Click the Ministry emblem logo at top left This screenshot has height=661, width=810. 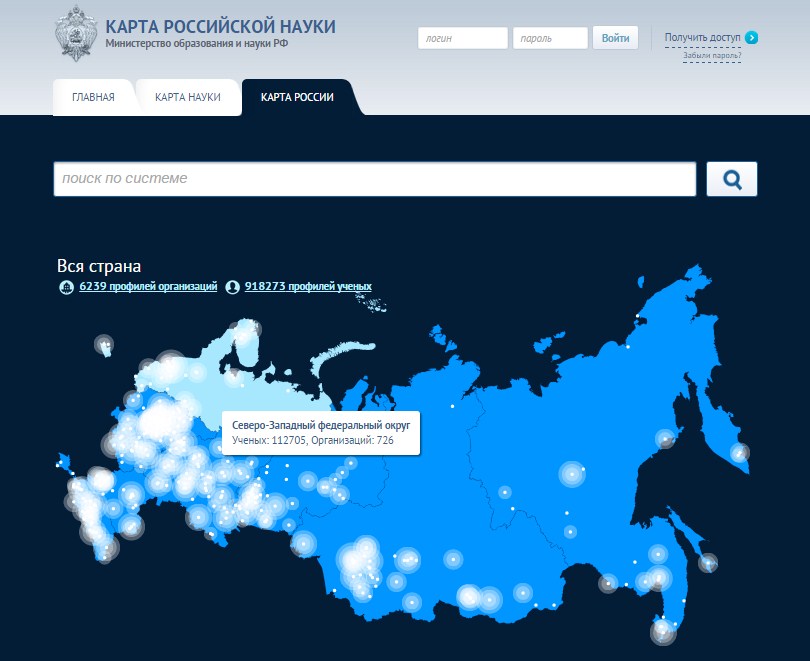click(74, 32)
